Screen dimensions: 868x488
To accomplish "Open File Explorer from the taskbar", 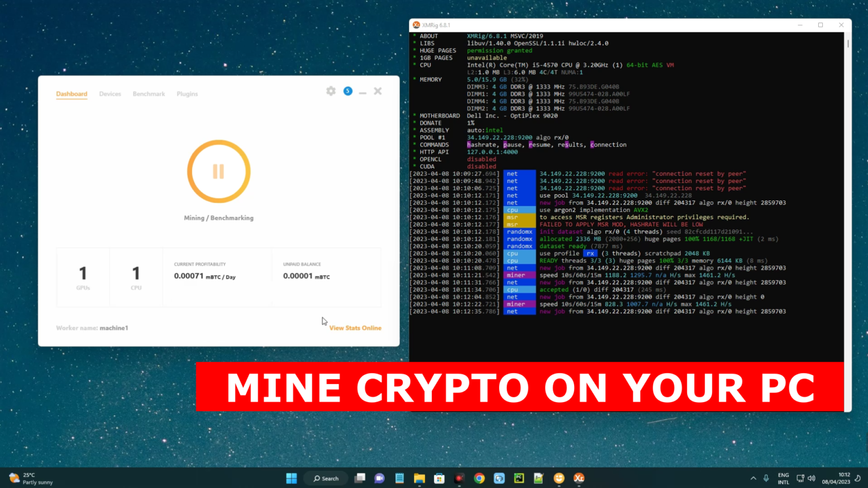I will tap(419, 478).
